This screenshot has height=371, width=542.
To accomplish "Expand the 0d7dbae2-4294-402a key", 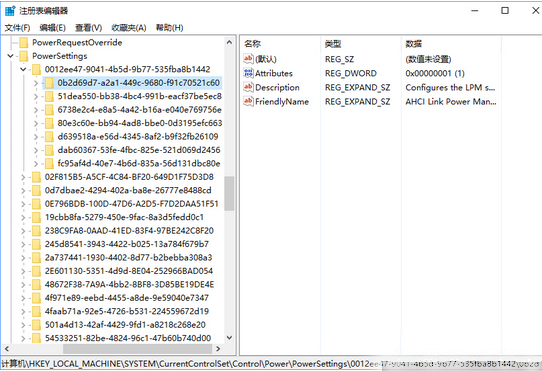I will [23, 191].
